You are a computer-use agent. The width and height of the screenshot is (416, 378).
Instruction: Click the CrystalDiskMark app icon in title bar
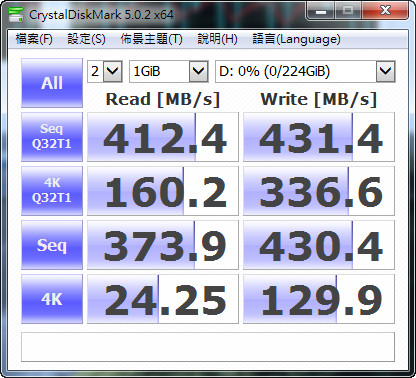[x=16, y=14]
